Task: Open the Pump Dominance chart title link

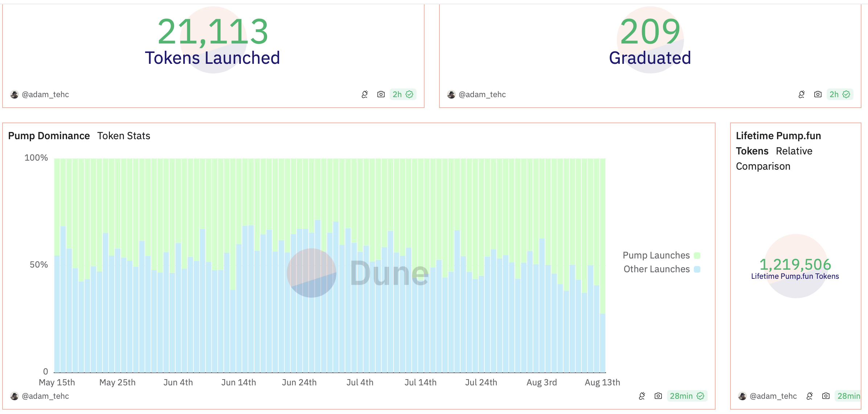Action: coord(49,136)
